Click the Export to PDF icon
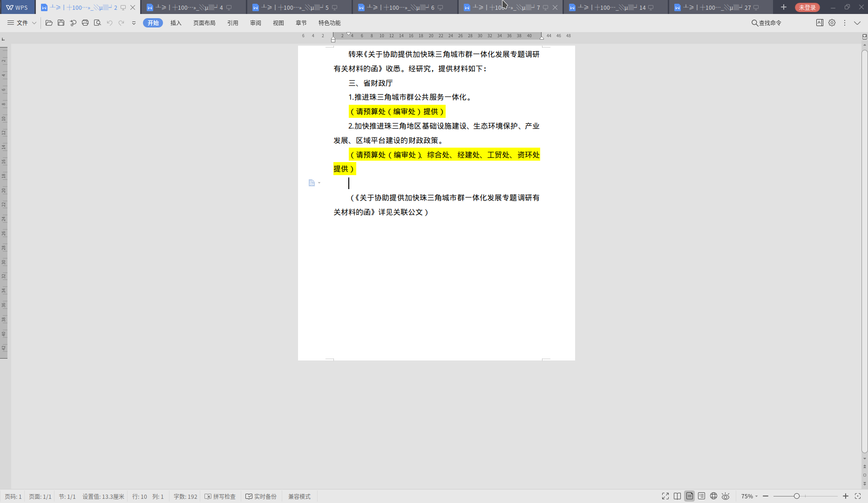The image size is (868, 503). 73,23
